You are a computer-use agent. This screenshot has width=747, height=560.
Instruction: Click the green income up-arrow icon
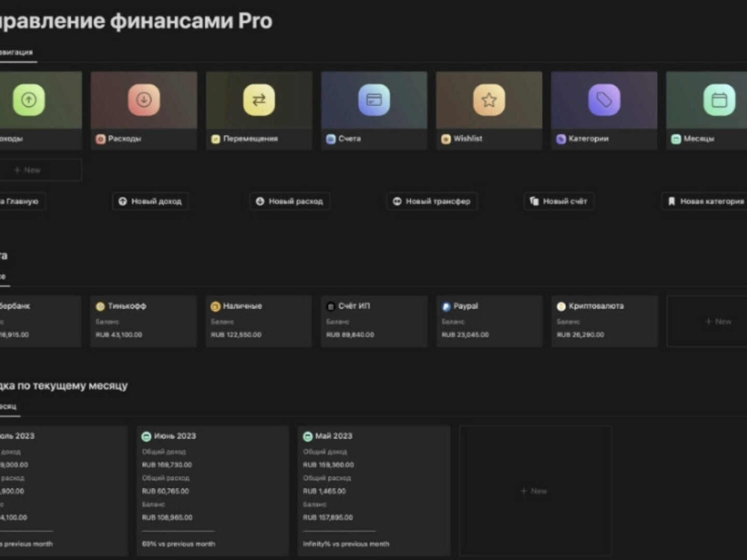[x=29, y=100]
